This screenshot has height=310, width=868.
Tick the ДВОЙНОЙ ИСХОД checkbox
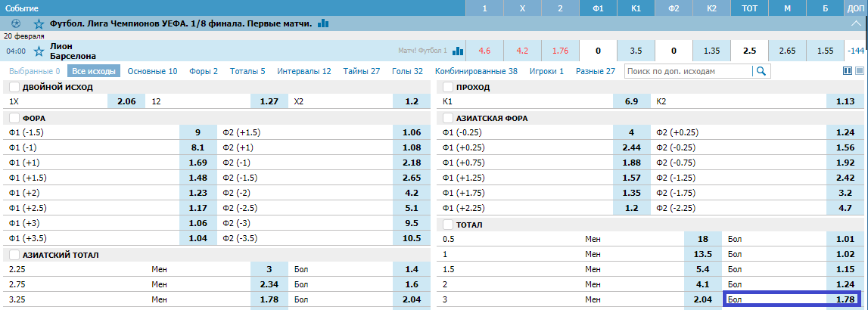tap(14, 87)
